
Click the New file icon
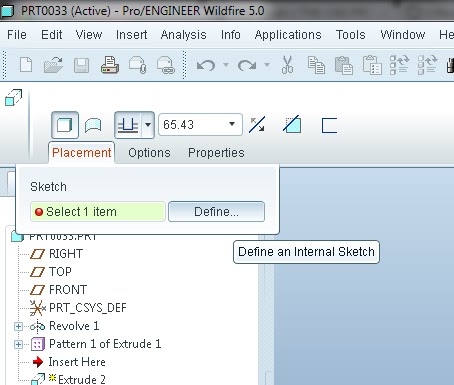pos(26,64)
